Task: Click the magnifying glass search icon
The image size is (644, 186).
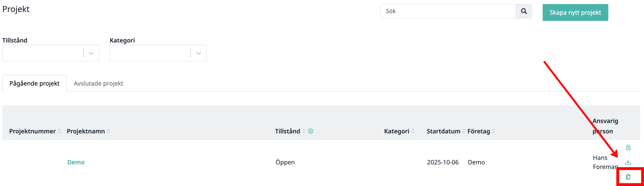Action: [524, 11]
